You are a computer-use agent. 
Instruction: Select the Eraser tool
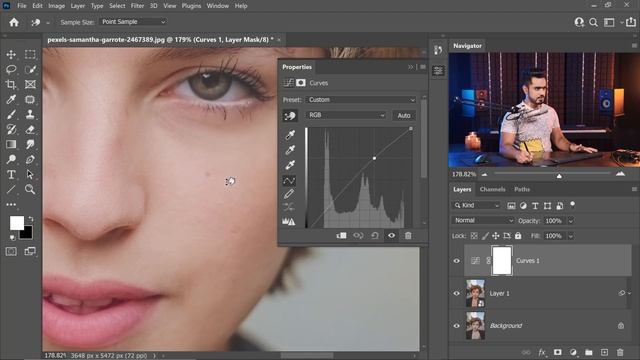click(30, 130)
